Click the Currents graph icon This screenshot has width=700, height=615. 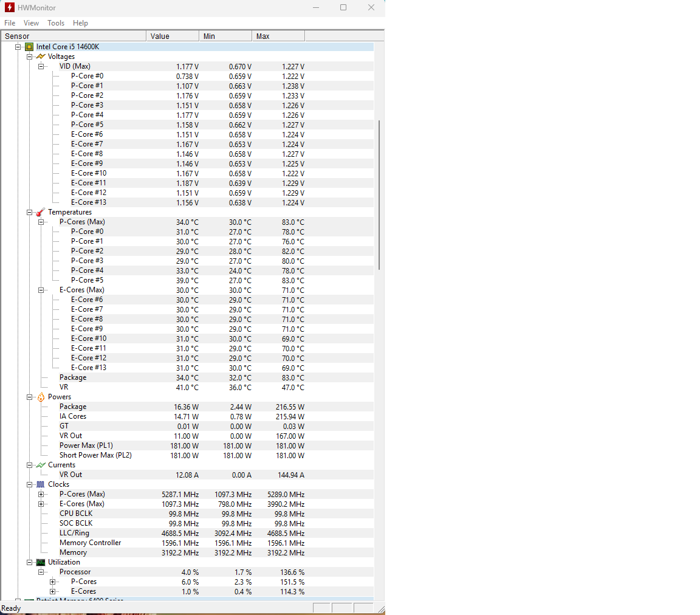click(41, 465)
